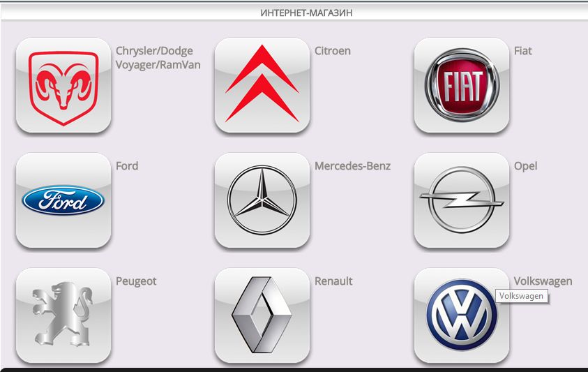Select the Opel text link

tap(525, 166)
